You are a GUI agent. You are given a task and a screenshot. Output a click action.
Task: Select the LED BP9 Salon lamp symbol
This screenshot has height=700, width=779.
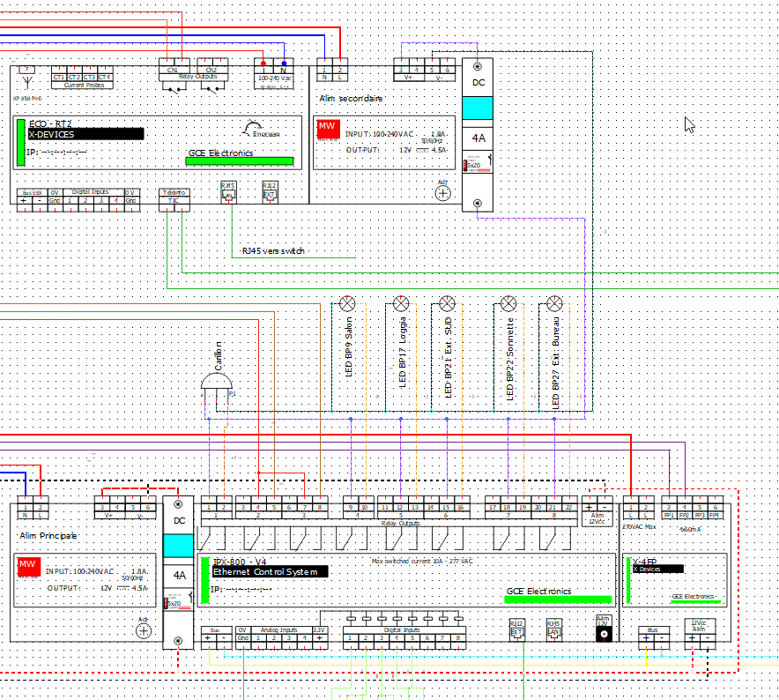click(x=348, y=303)
